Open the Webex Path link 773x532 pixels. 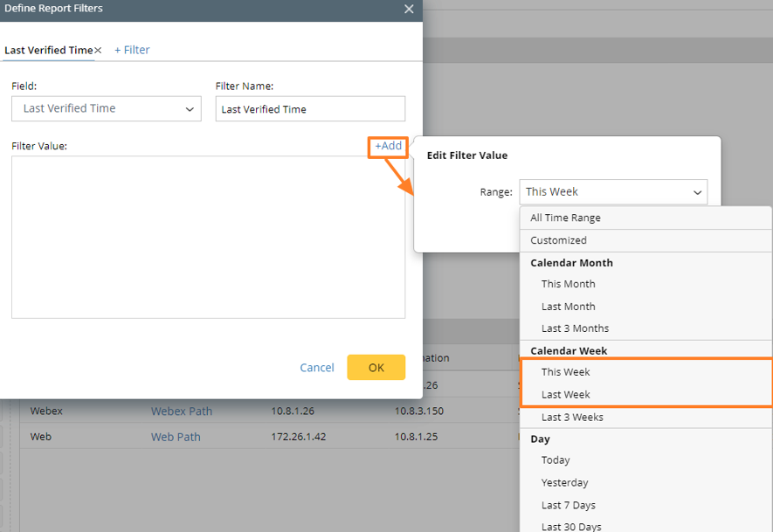182,411
